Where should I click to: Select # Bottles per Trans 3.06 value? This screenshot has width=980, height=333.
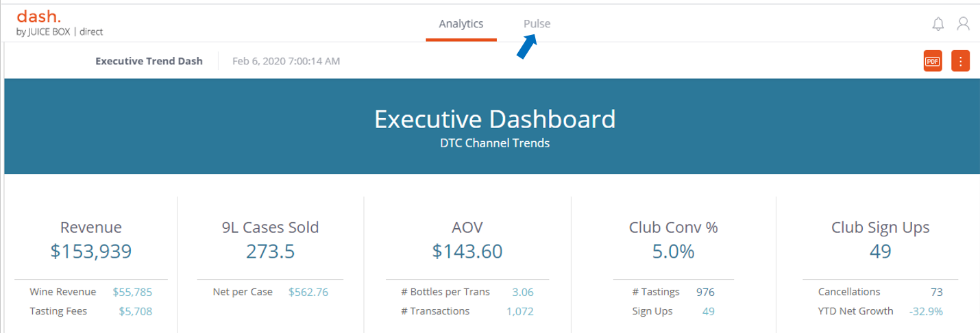tap(522, 292)
